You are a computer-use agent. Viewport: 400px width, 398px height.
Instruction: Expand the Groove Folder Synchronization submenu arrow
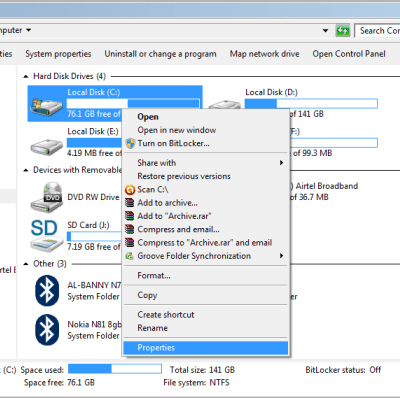(x=281, y=256)
